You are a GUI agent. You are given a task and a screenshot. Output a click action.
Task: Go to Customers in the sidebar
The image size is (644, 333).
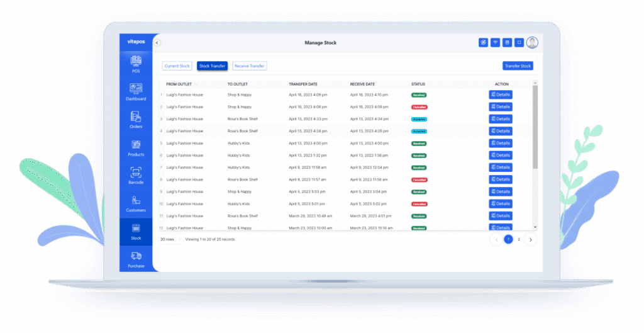[x=136, y=204]
